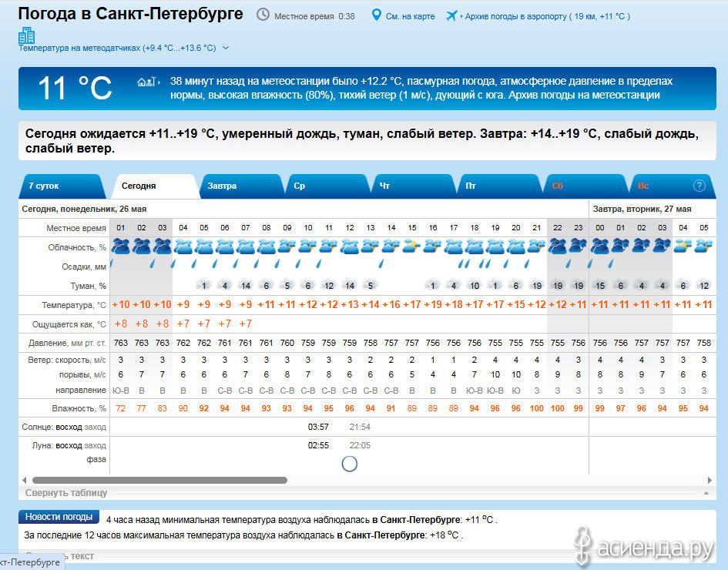Click the airplane icon for airport archive
The image size is (728, 570).
pyautogui.click(x=451, y=15)
